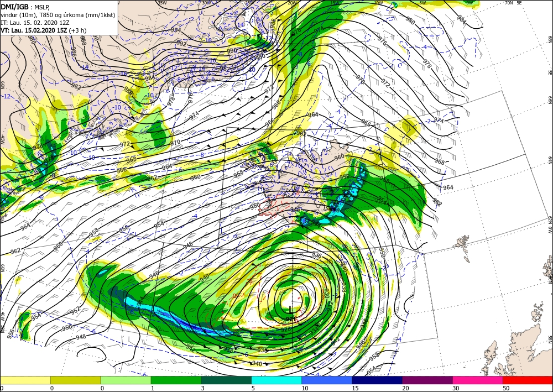The height and width of the screenshot is (392, 553).
Task: Click the olive yellow legend swatch
Action: (x=75, y=380)
